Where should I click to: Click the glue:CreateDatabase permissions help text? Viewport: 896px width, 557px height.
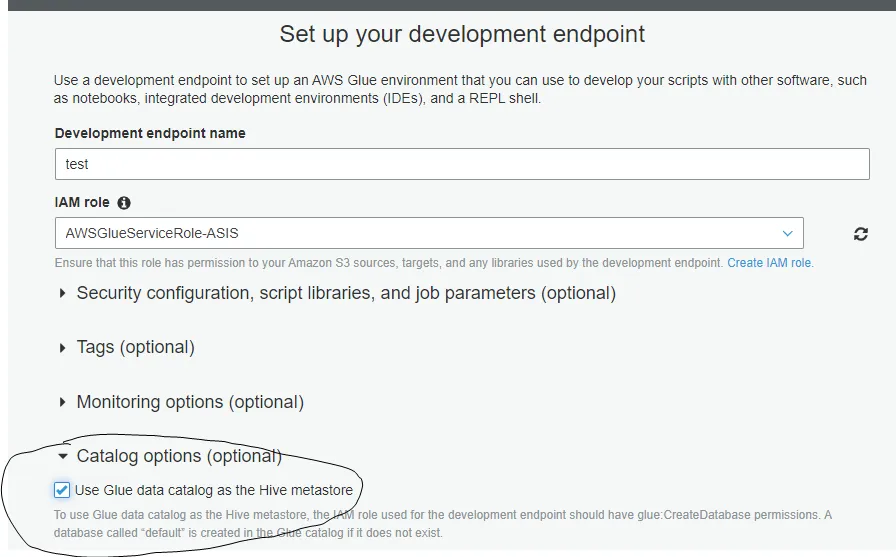click(443, 522)
